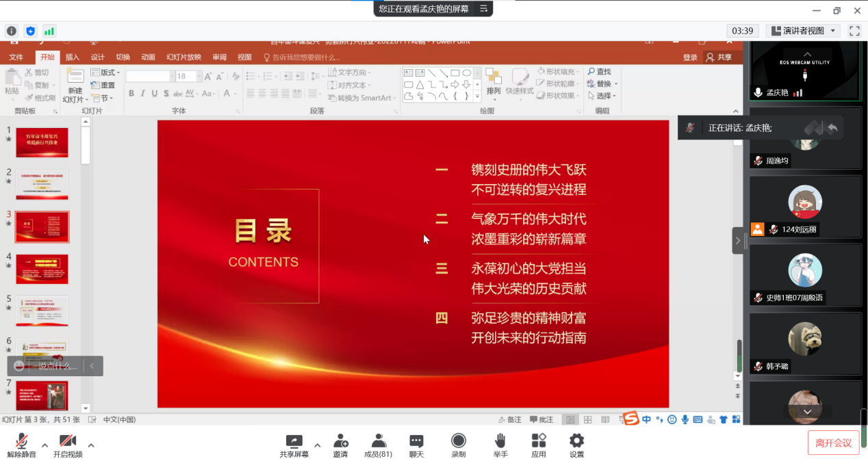Click the 说点什么 chat input field
This screenshot has height=459, width=868.
click(57, 367)
